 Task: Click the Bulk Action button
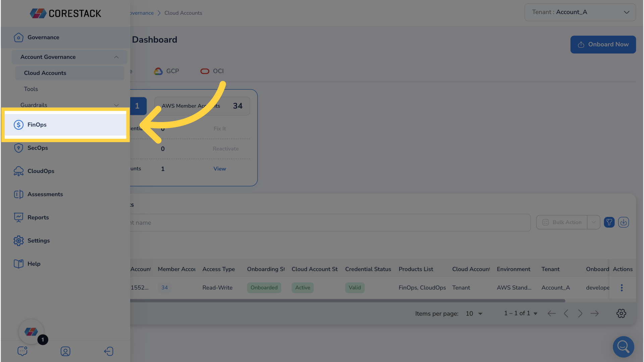[562, 222]
